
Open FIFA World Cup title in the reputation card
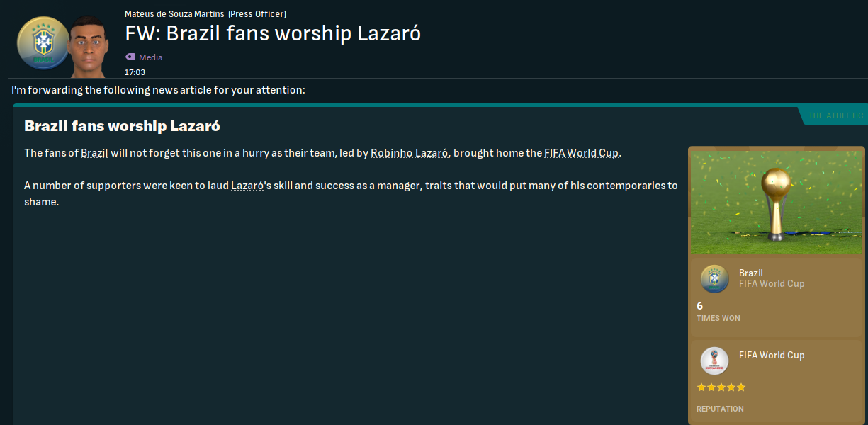tap(772, 355)
